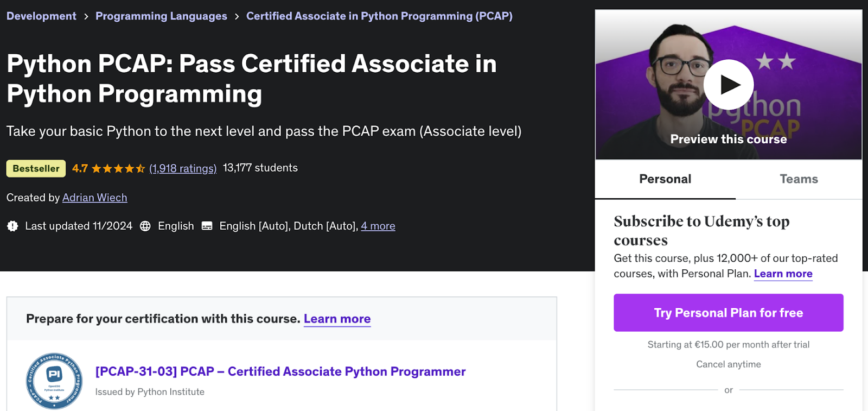
Task: Open the Certified Associate in Python Programming (PCAP) breadcrumb
Action: tap(379, 16)
